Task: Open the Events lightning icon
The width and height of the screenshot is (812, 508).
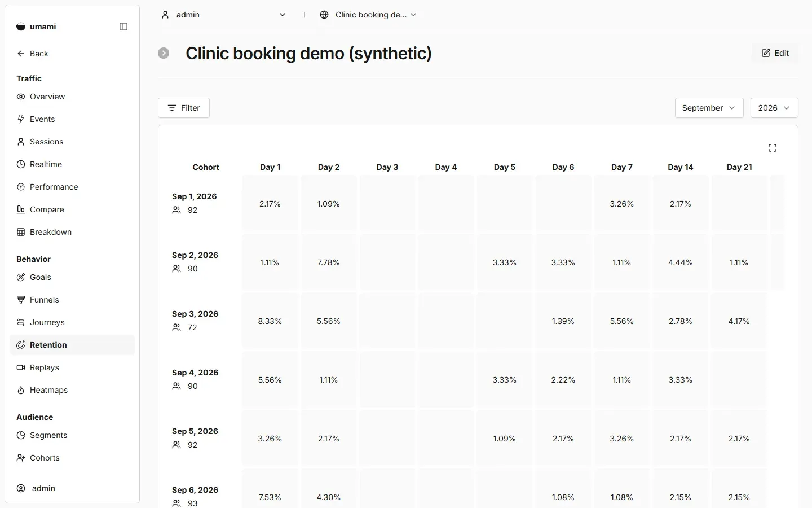Action: point(21,119)
